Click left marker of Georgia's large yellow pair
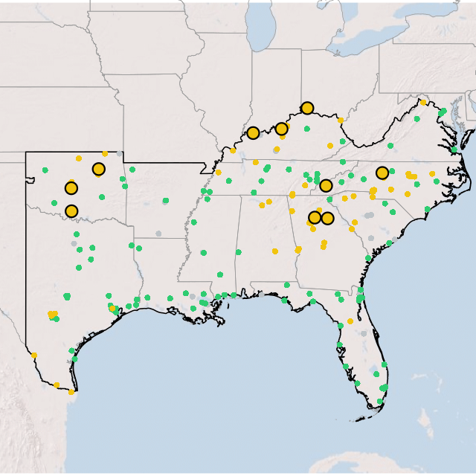Viewport: 476px width, 476px height. click(315, 217)
